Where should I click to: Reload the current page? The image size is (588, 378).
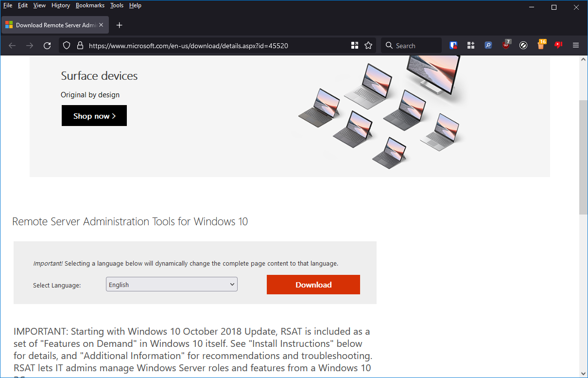pos(47,45)
